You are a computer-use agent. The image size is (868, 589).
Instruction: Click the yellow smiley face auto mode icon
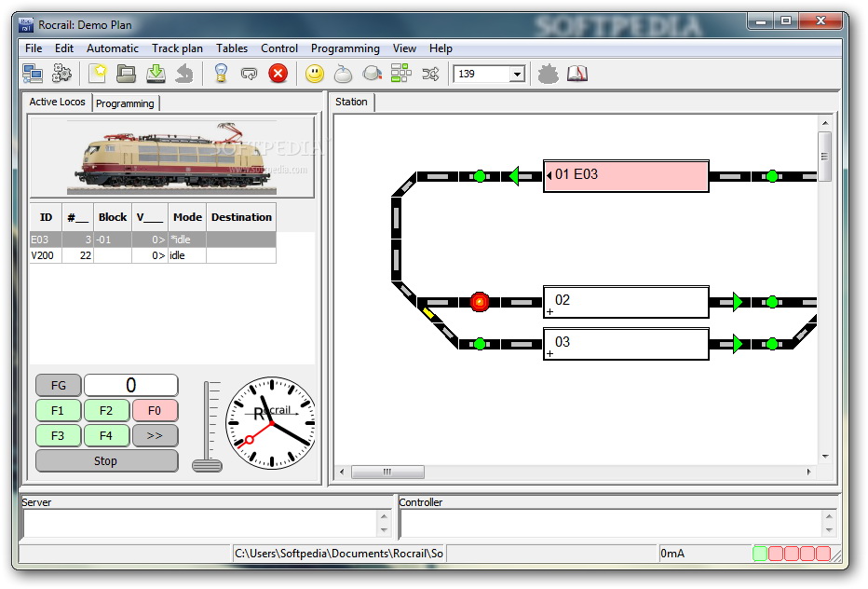pos(315,73)
